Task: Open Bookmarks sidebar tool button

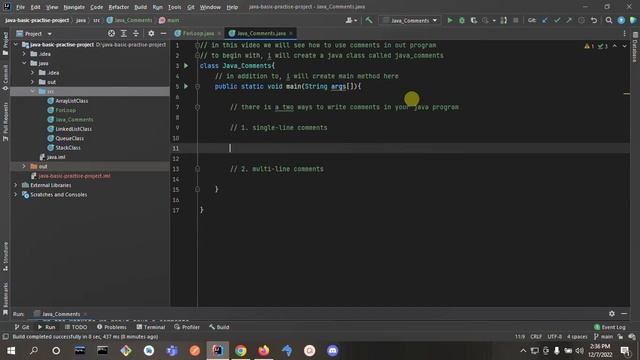Action: coord(5,299)
